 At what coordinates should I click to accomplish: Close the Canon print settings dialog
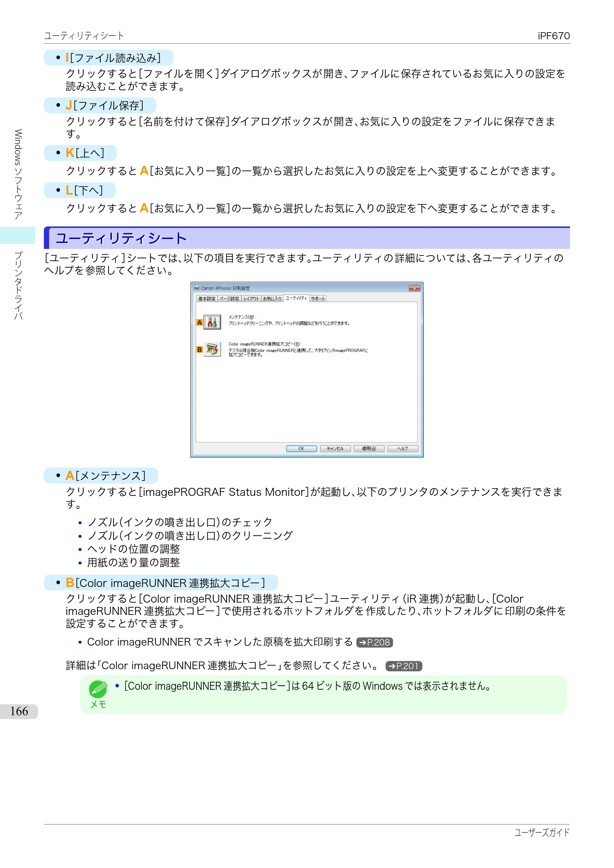tap(414, 288)
